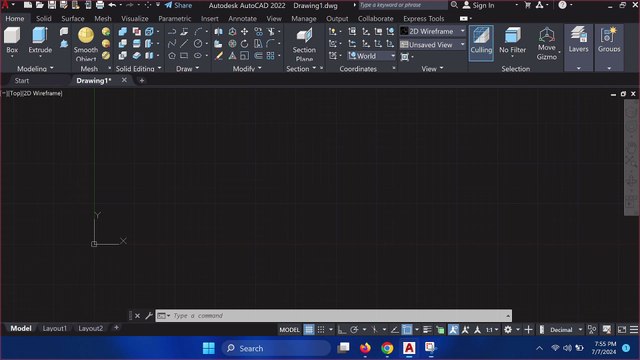The height and width of the screenshot is (360, 640).
Task: Click the MODEL space button in status bar
Action: coord(289,329)
